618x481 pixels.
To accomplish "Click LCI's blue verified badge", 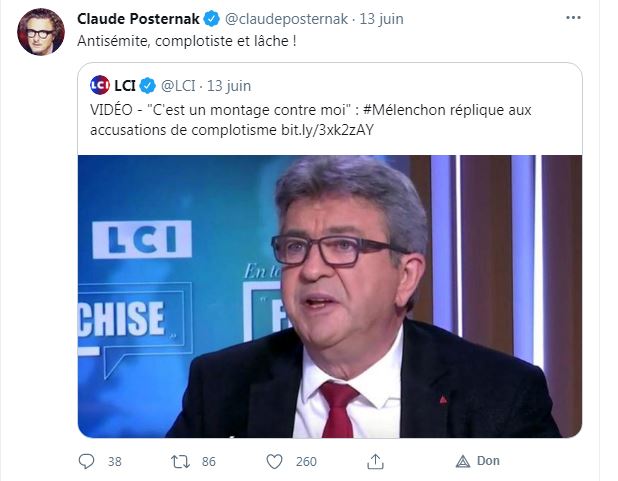I will [x=148, y=86].
